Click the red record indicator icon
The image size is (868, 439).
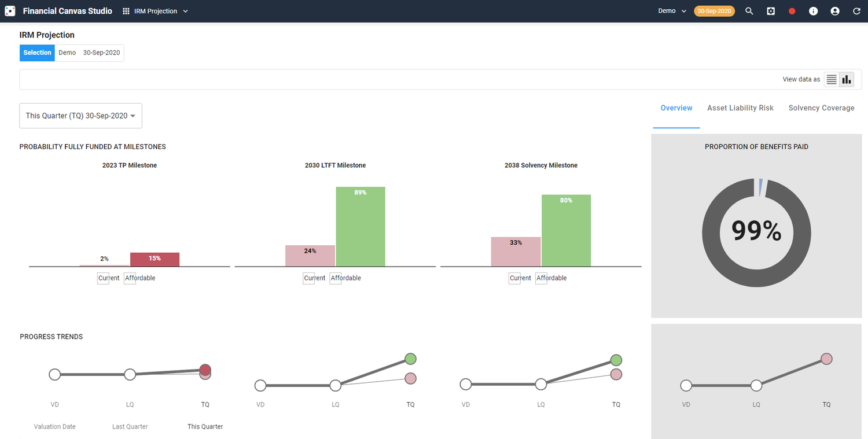(x=792, y=11)
